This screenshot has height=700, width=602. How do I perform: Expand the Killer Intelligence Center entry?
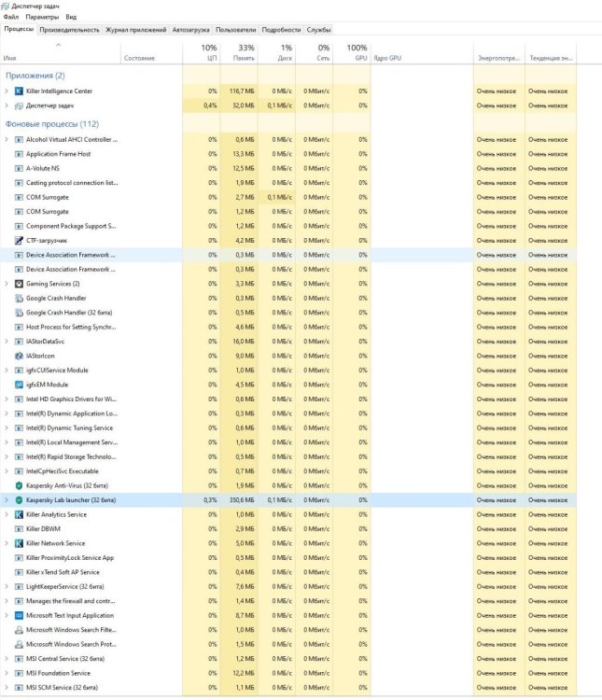pyautogui.click(x=7, y=91)
